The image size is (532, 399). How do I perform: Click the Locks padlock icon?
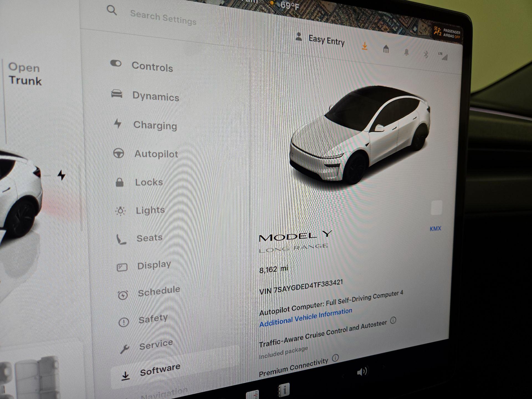tap(119, 182)
